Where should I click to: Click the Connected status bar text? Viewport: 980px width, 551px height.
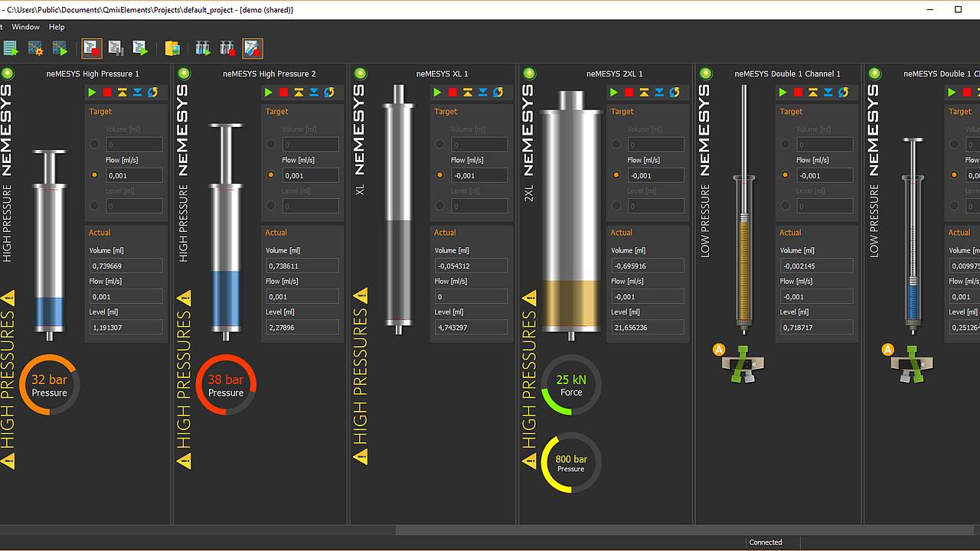(x=766, y=543)
